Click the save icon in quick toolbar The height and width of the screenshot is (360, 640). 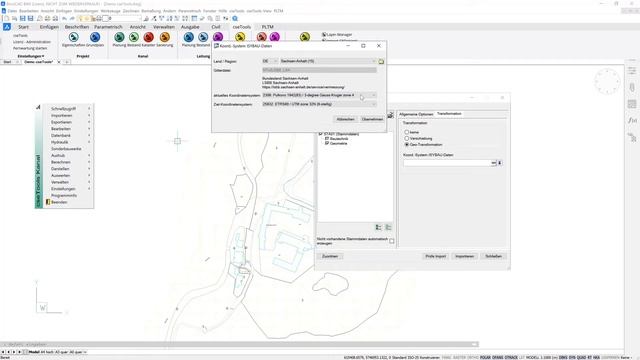pos(22,19)
